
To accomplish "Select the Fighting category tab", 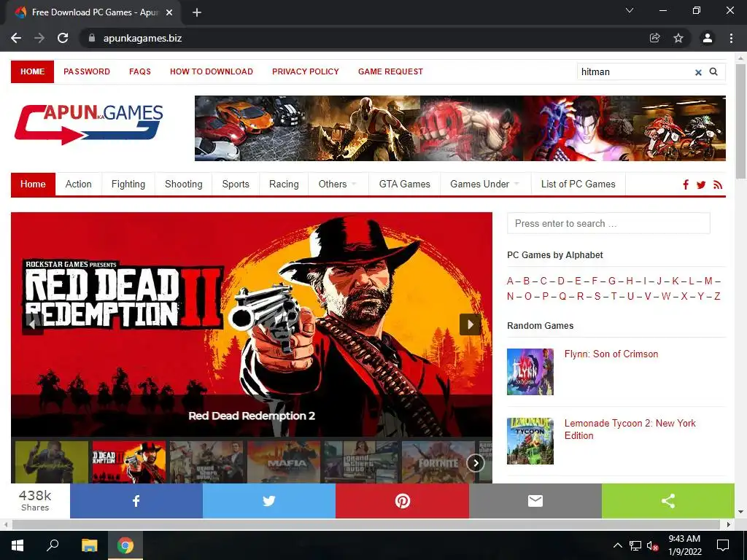I will pos(128,184).
